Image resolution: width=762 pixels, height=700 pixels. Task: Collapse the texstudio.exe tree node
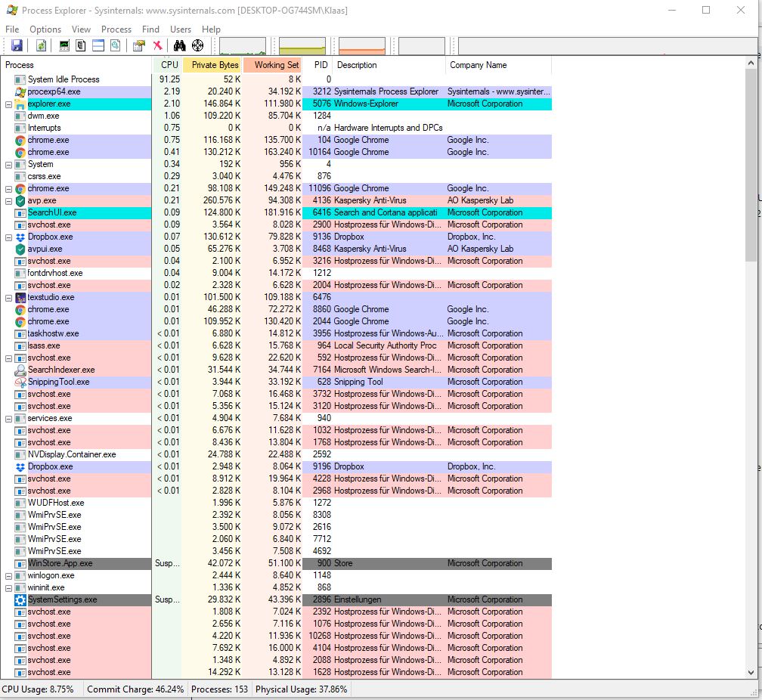pyautogui.click(x=8, y=298)
